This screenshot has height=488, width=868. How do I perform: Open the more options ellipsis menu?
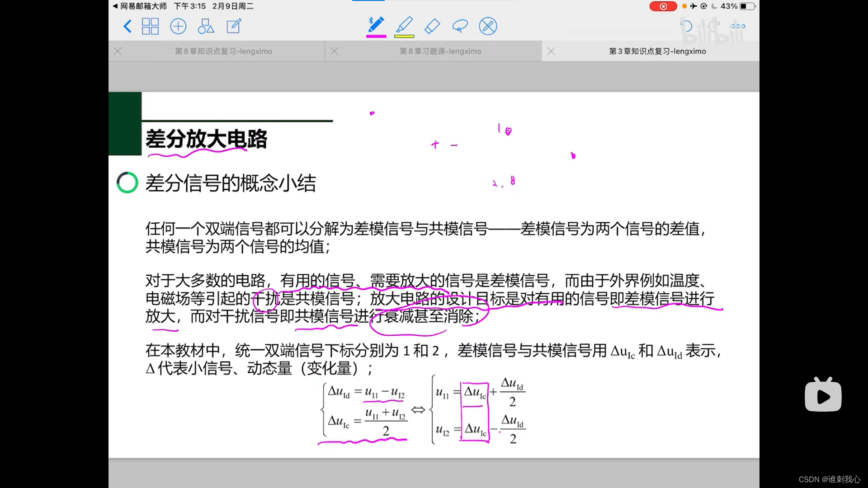(737, 26)
